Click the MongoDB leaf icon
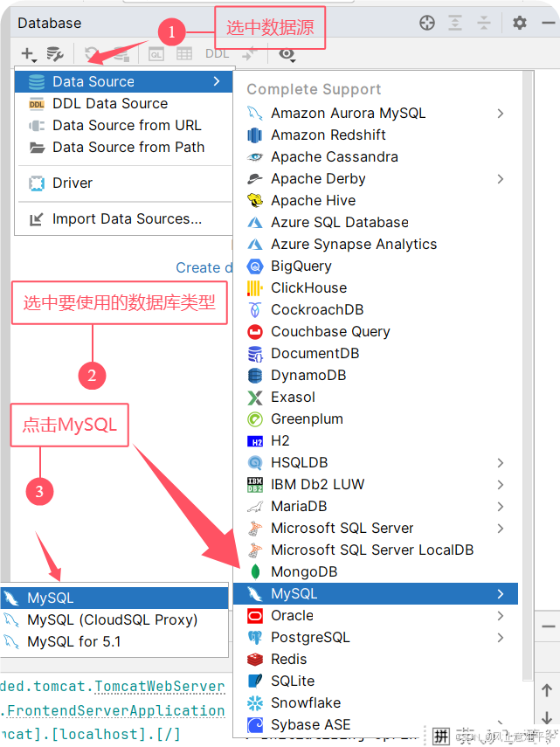Screen dimensions: 560x747 (x=255, y=572)
